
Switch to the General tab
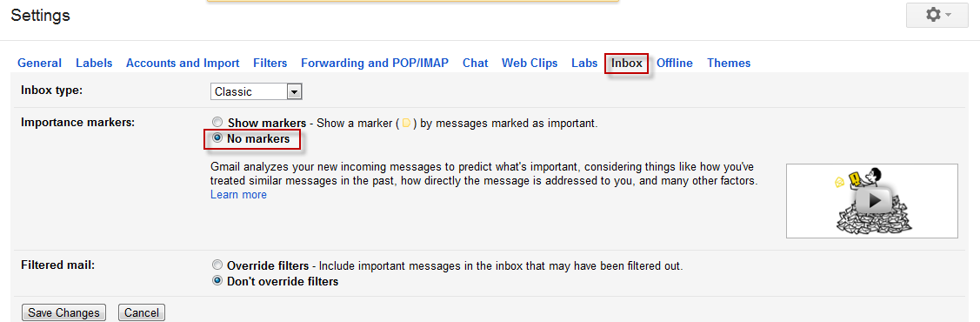39,64
